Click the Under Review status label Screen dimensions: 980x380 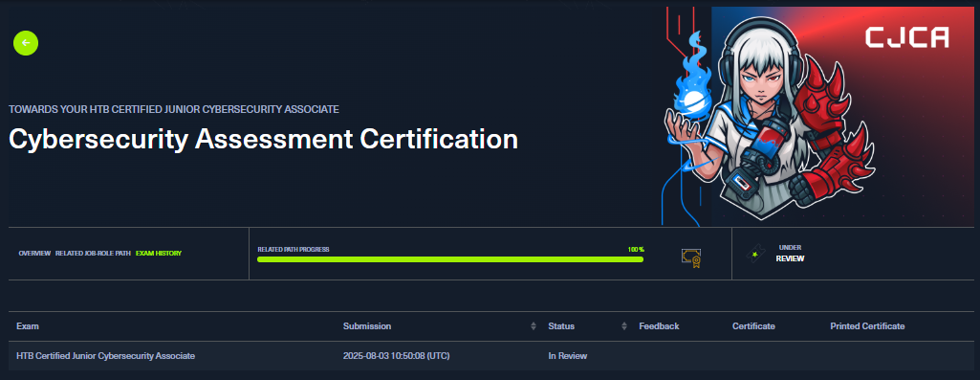(x=790, y=253)
